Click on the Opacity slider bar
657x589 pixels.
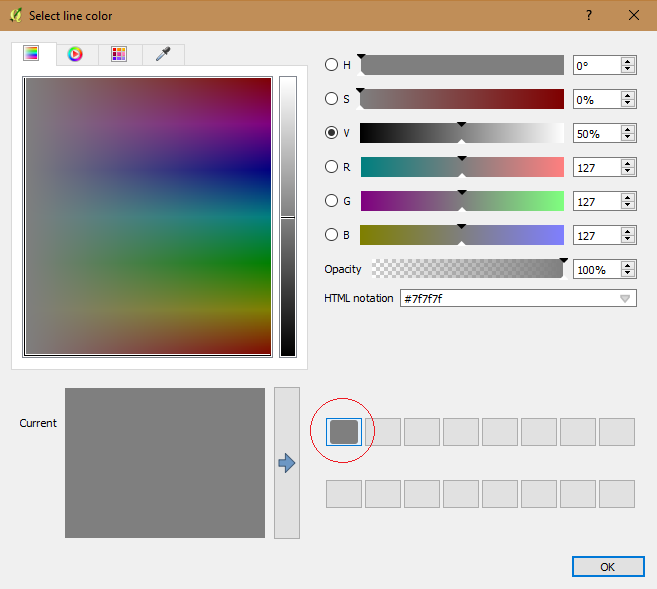pos(468,269)
